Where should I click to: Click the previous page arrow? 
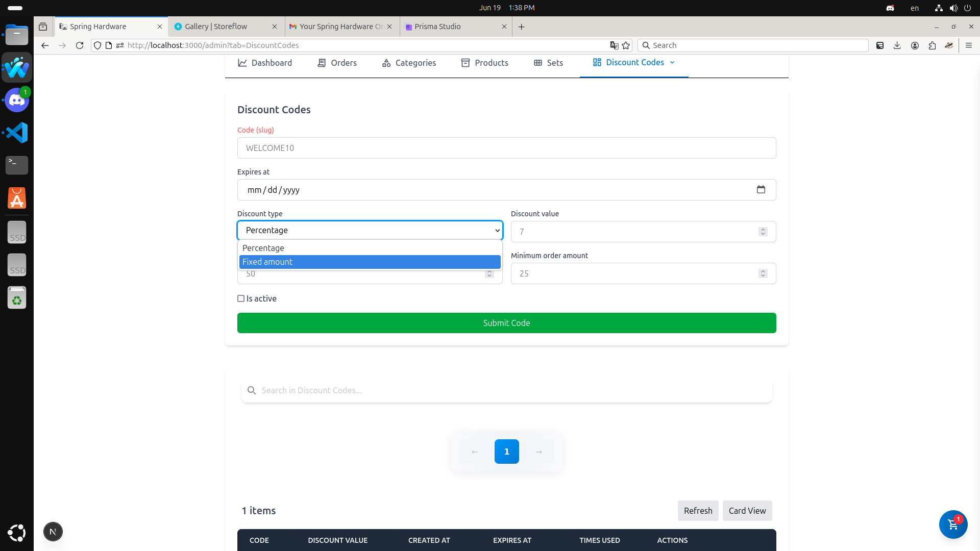pyautogui.click(x=475, y=452)
